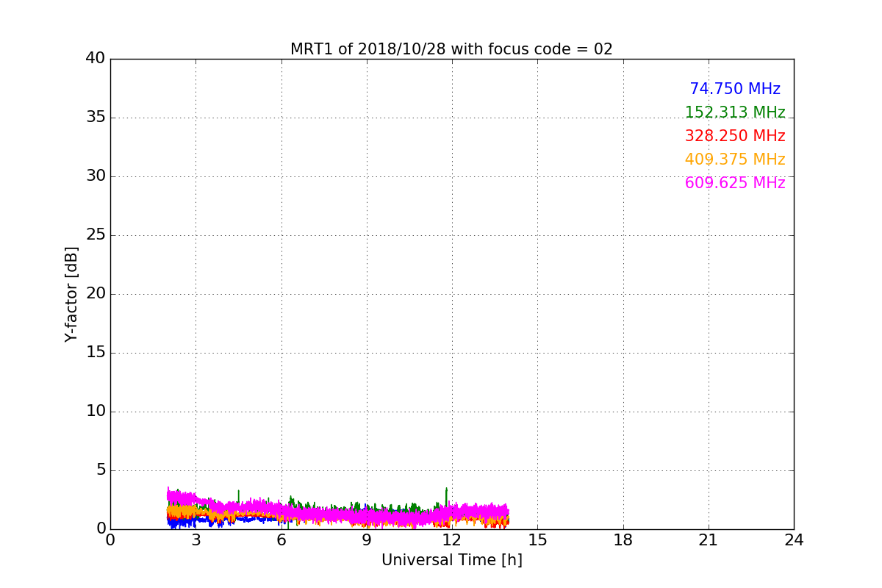Click x-axis tick value 21
Image resolution: width=882 pixels, height=588 pixels.
pyautogui.click(x=709, y=539)
